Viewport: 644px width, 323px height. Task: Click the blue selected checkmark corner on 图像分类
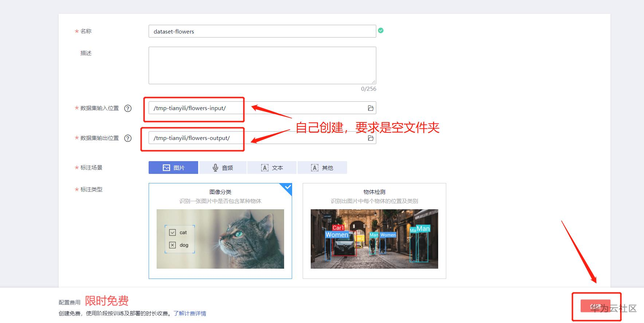tap(287, 187)
